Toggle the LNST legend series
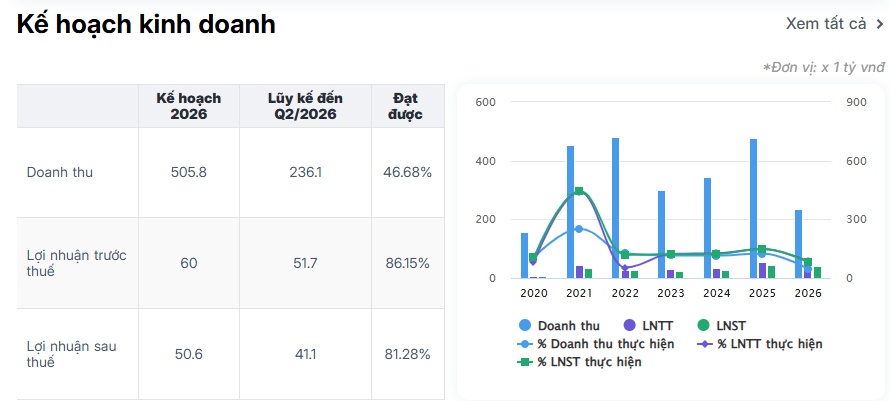This screenshot has height=401, width=890. 721,325
